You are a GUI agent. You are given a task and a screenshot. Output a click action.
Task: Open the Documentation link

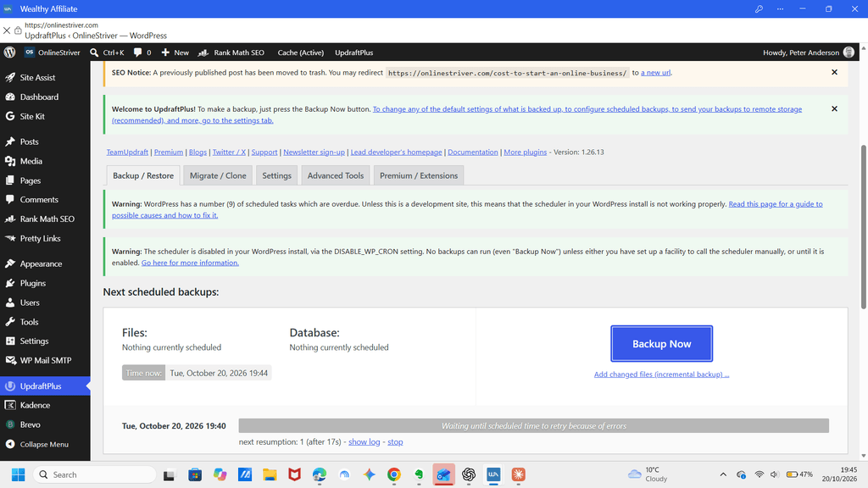(473, 152)
